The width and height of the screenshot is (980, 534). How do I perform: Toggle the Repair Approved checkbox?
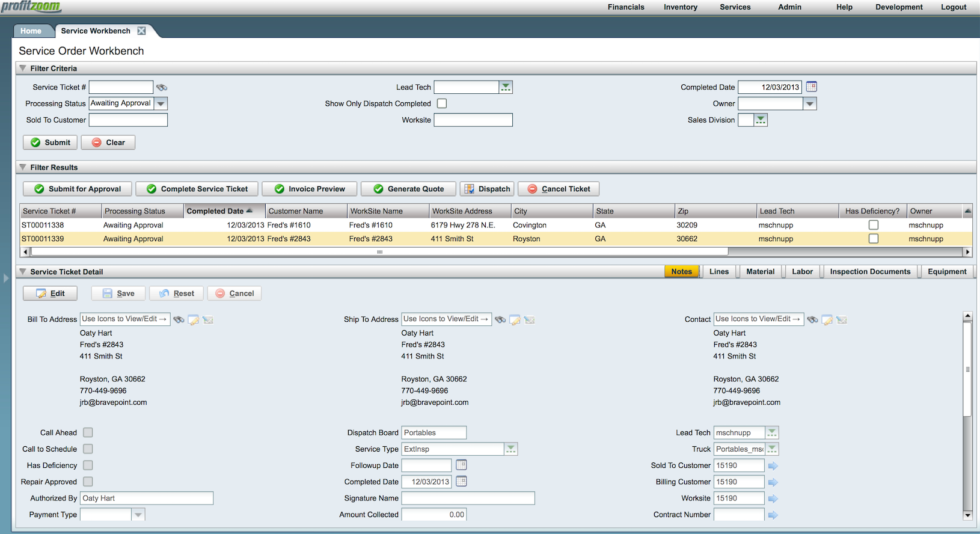point(88,482)
